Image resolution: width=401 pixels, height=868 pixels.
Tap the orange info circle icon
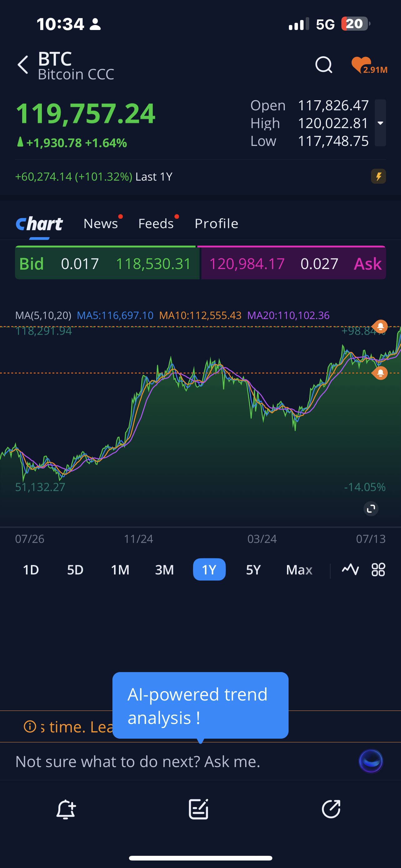(30, 726)
